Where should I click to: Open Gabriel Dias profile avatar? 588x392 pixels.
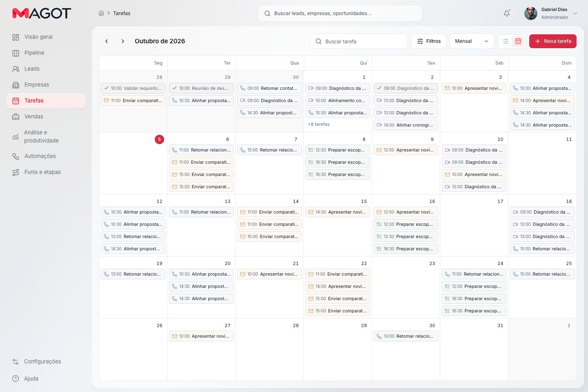click(531, 13)
